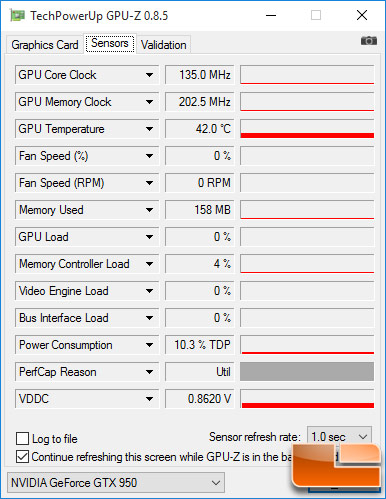Uncheck Continue refreshing this screen checkbox

tap(22, 456)
